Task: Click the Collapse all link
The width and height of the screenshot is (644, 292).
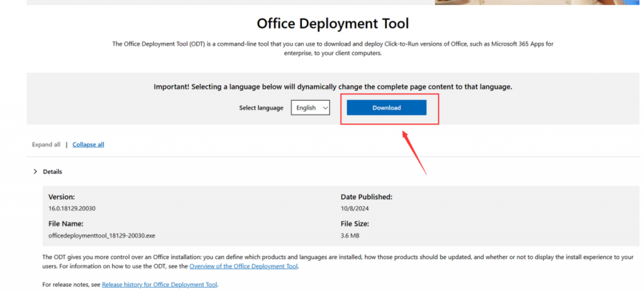Action: [88, 145]
